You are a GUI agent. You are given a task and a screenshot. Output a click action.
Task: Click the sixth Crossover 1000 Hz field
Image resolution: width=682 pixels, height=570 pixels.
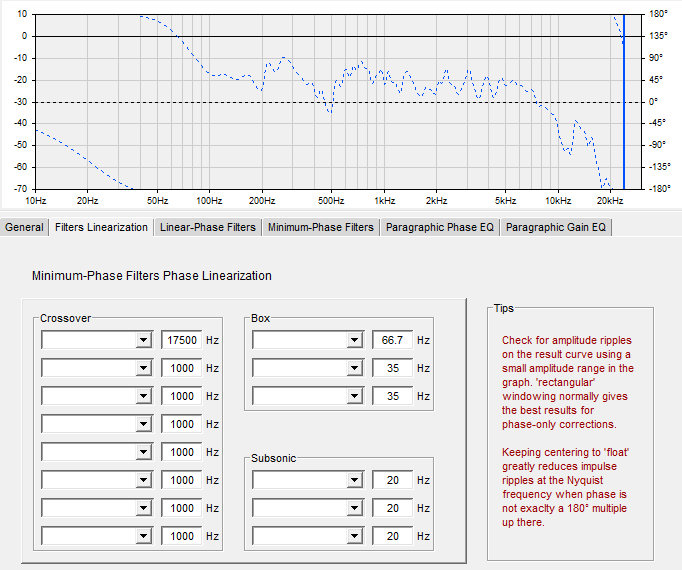coord(181,480)
